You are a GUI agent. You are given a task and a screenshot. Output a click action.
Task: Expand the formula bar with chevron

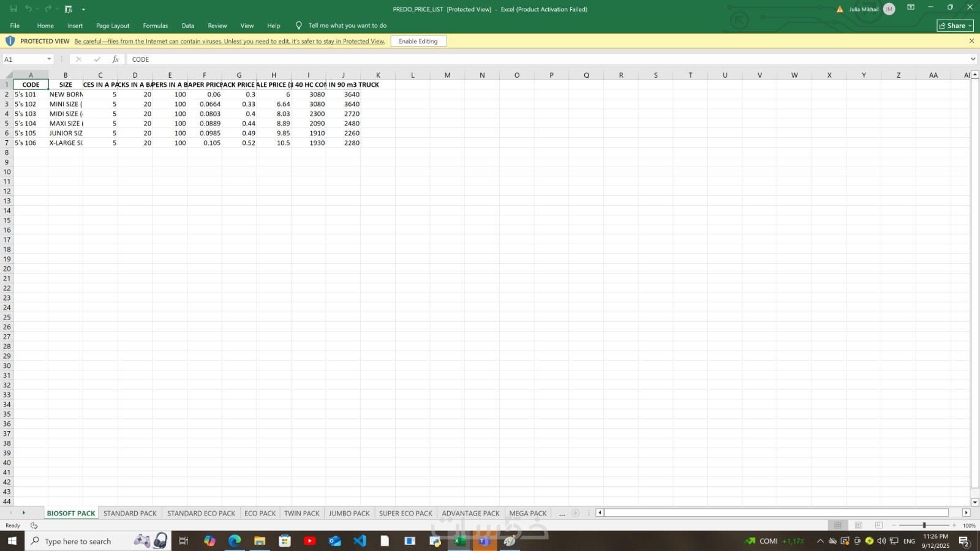(x=973, y=59)
